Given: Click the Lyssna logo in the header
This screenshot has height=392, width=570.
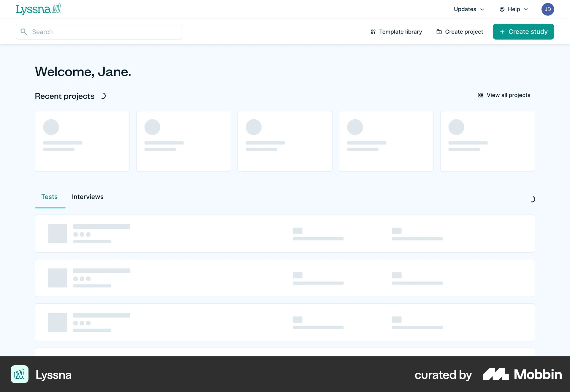Looking at the screenshot, I should click(38, 9).
